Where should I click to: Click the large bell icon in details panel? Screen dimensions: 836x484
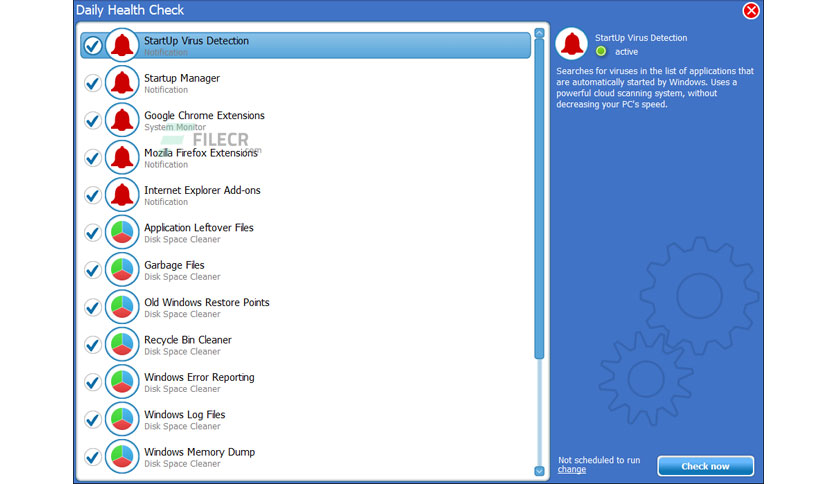click(x=572, y=44)
